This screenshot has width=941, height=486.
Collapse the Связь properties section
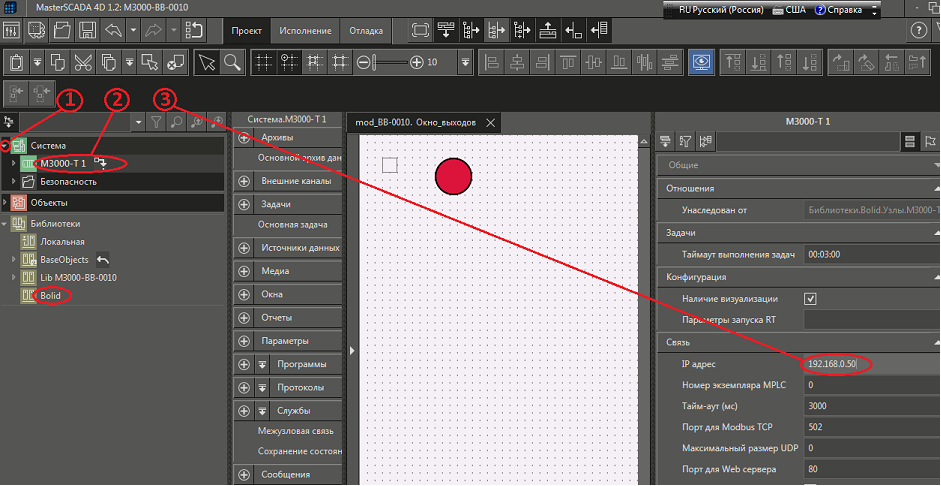(x=934, y=342)
